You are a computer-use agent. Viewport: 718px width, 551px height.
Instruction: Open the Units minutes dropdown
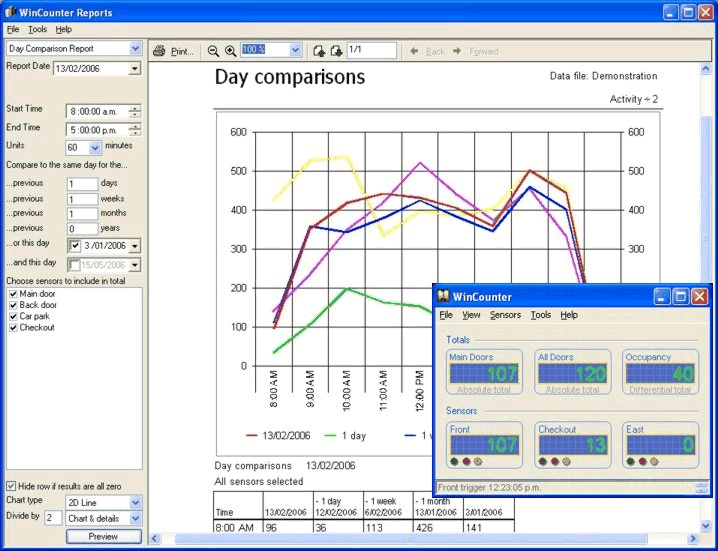pyautogui.click(x=95, y=147)
